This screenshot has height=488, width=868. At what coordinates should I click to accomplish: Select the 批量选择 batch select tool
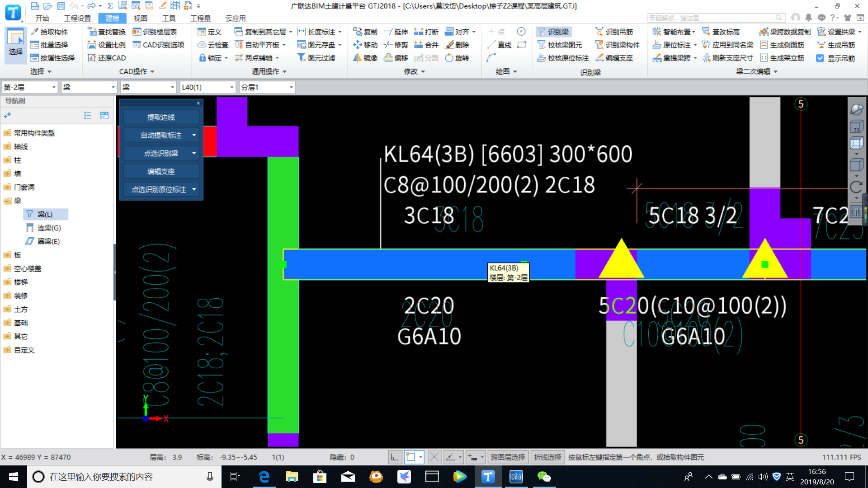(x=49, y=45)
